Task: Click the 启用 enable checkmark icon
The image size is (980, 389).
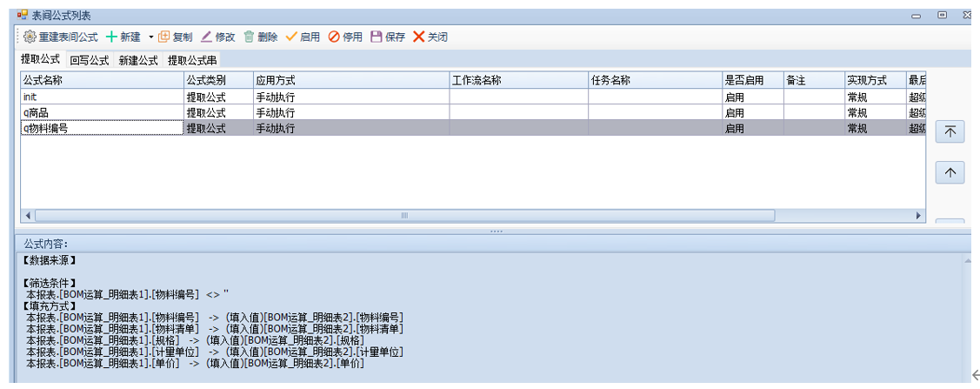Action: coord(291,37)
